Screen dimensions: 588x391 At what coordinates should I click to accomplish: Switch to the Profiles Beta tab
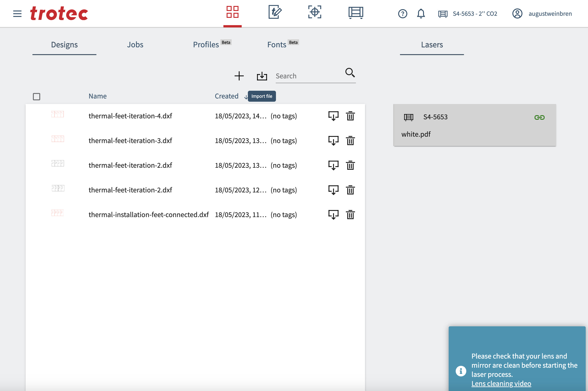click(206, 45)
